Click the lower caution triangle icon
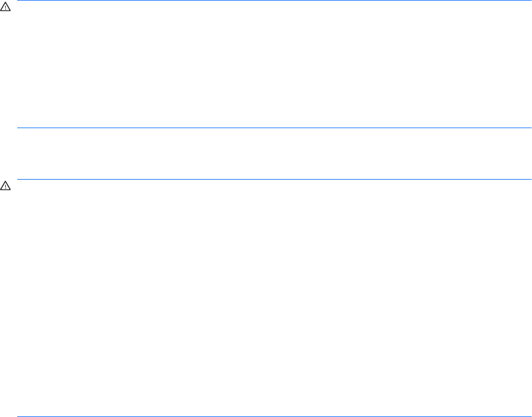 coord(5,186)
